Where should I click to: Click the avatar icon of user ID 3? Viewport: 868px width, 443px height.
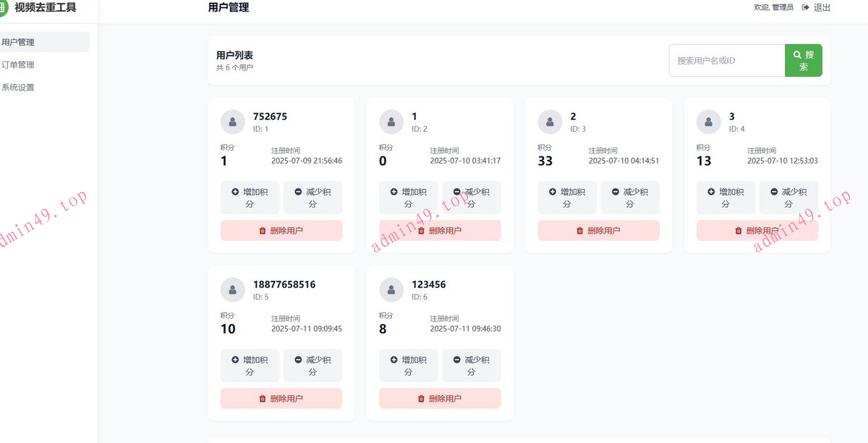coord(550,122)
